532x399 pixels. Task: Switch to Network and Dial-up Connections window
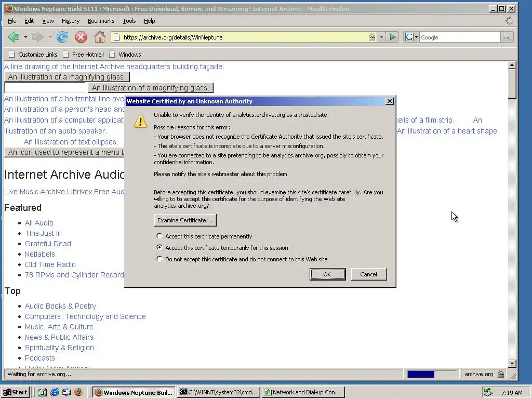(x=303, y=392)
